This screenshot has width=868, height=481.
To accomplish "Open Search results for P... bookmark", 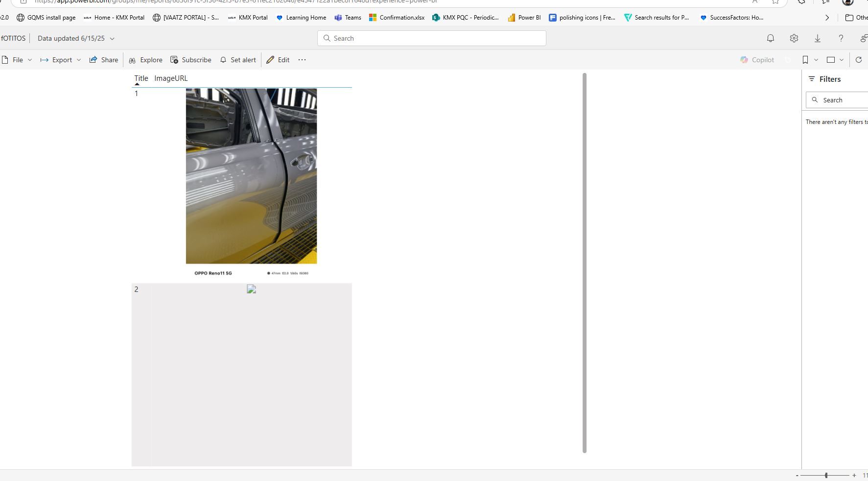I will pyautogui.click(x=657, y=18).
